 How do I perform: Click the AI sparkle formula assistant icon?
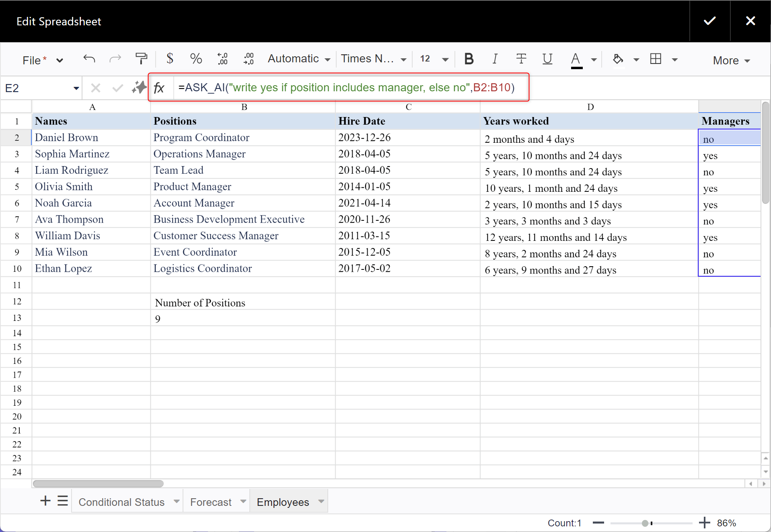139,88
